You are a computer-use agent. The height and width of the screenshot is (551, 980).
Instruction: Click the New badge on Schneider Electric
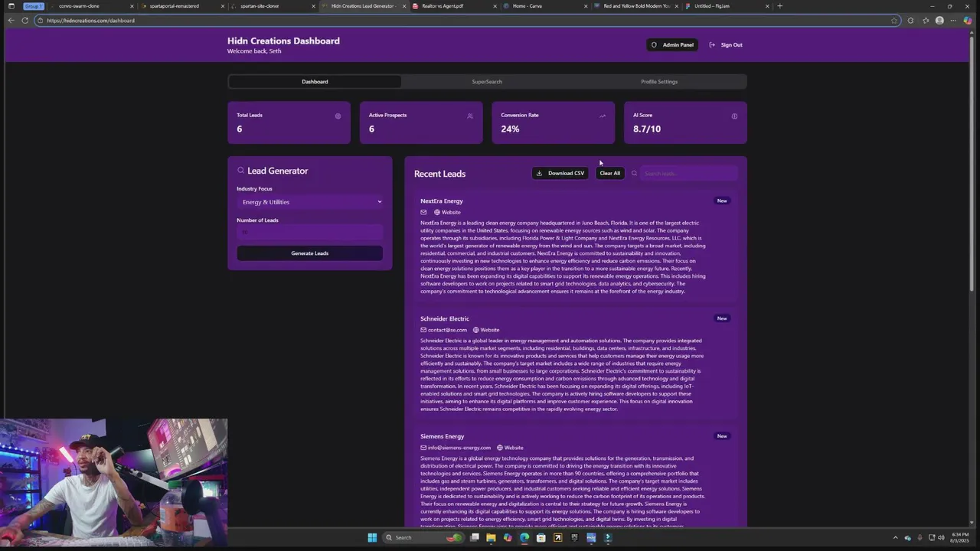tap(722, 318)
